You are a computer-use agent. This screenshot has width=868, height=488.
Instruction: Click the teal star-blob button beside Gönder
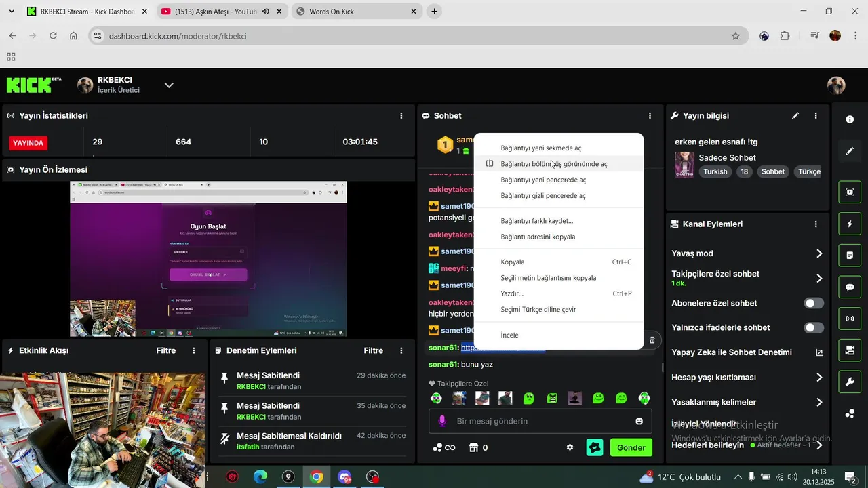595,447
